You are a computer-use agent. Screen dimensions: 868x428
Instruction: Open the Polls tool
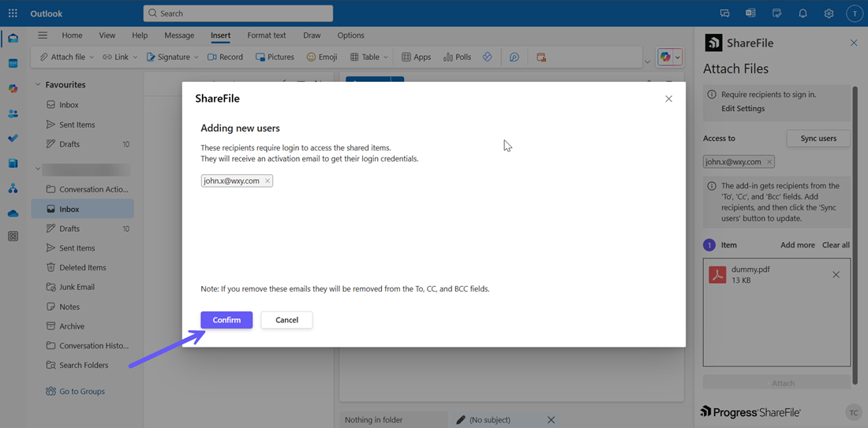point(457,58)
